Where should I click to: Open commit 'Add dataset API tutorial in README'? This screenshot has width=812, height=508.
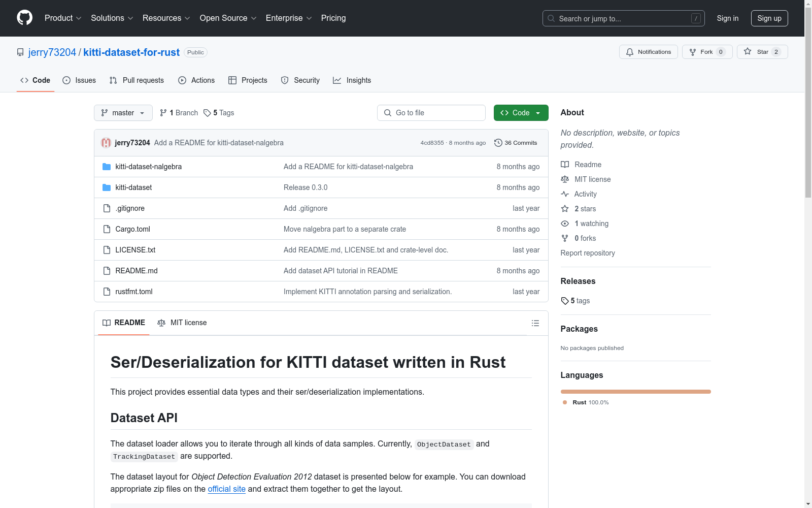(341, 271)
